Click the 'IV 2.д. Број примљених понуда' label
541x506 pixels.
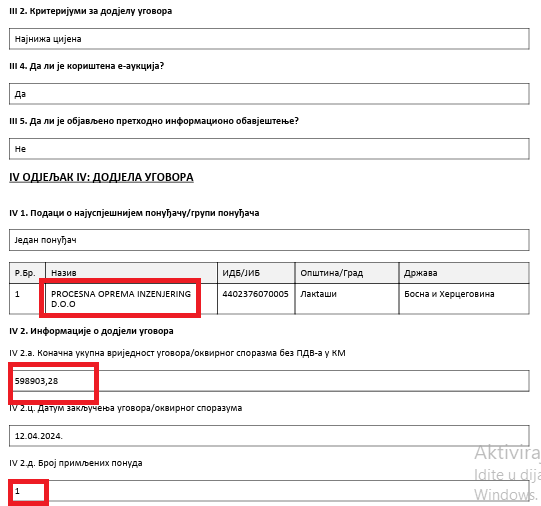pos(76,463)
